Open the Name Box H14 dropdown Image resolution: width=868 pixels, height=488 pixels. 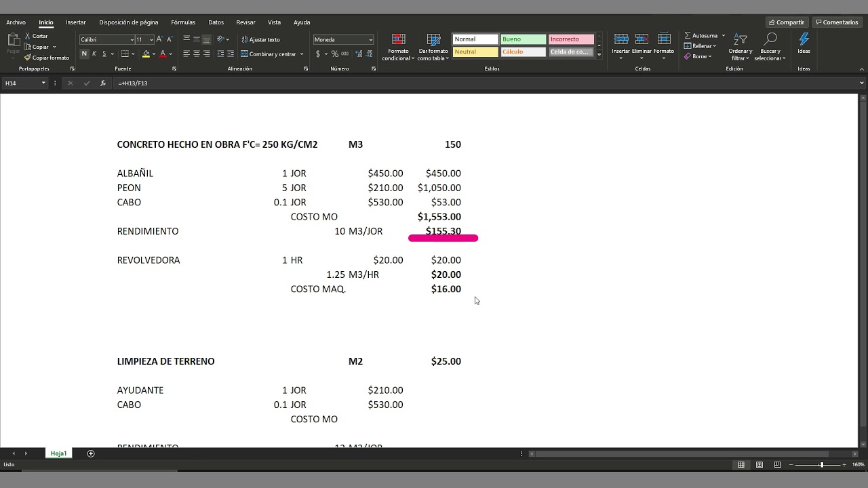(43, 83)
